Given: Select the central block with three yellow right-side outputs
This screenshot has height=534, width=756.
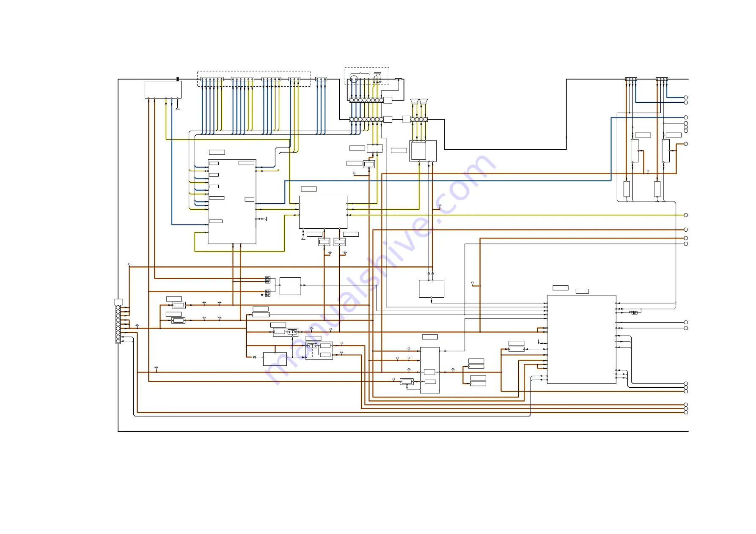Looking at the screenshot, I should click(323, 212).
